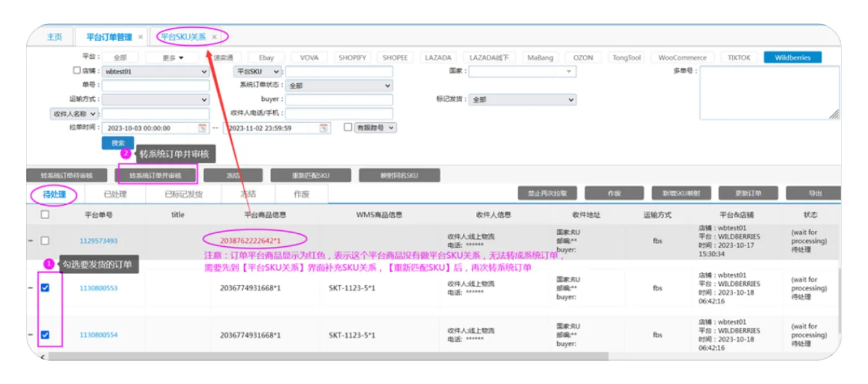Select the TIKTOK platform filter

point(739,58)
